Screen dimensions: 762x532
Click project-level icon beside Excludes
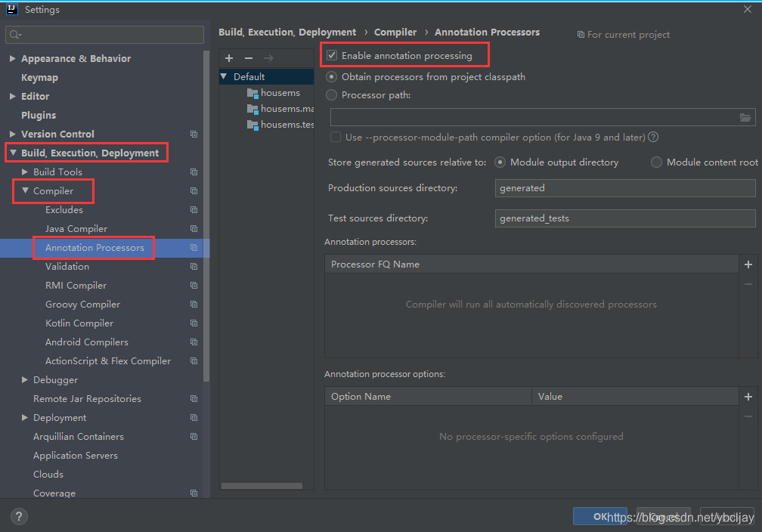(194, 210)
